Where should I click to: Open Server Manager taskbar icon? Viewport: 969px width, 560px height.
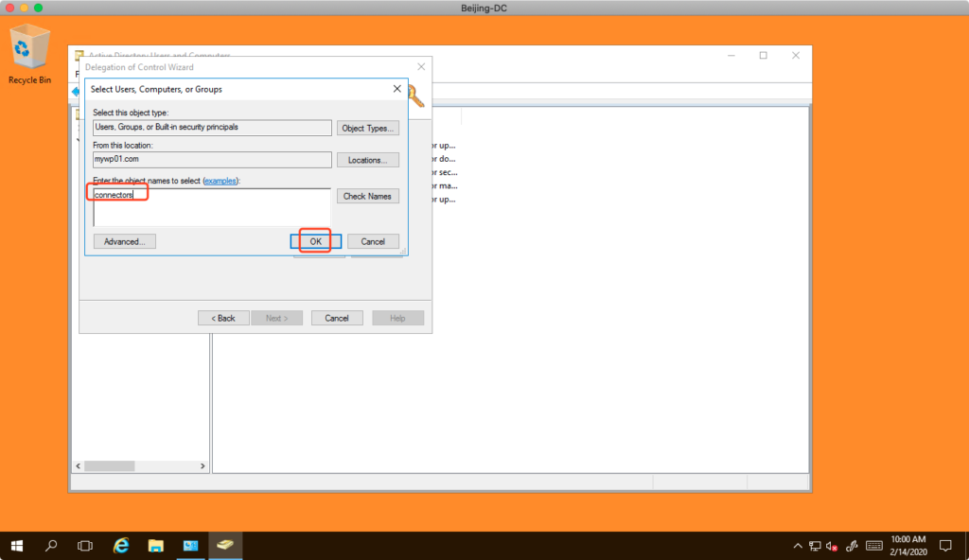[190, 546]
